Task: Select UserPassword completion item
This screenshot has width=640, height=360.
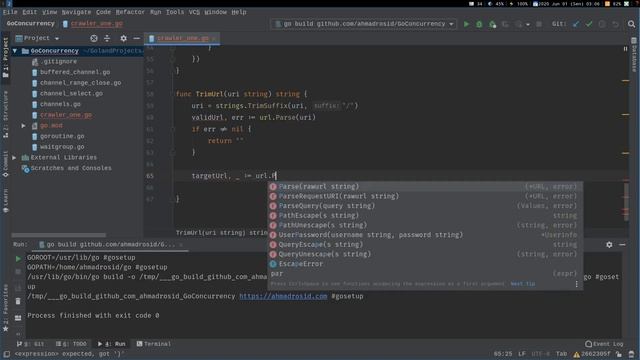Action: (x=425, y=235)
